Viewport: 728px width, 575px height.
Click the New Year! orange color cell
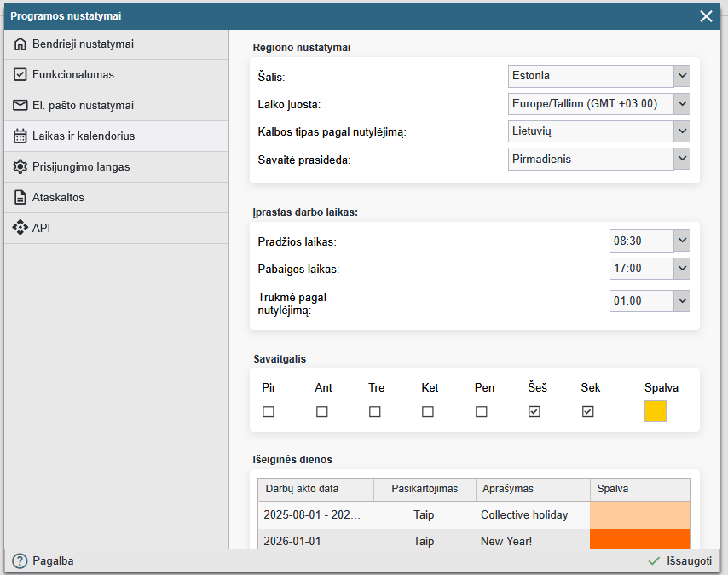[640, 539]
